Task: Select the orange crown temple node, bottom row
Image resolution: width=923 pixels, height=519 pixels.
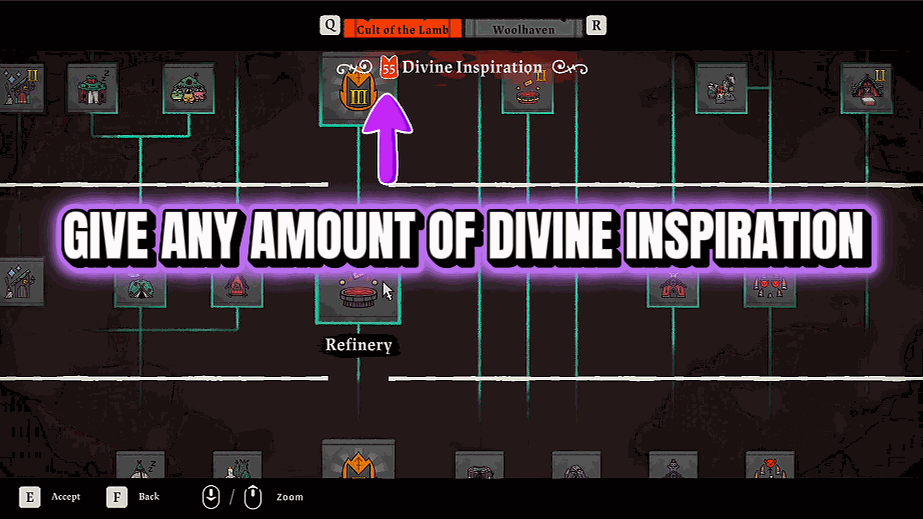Action: click(x=358, y=459)
